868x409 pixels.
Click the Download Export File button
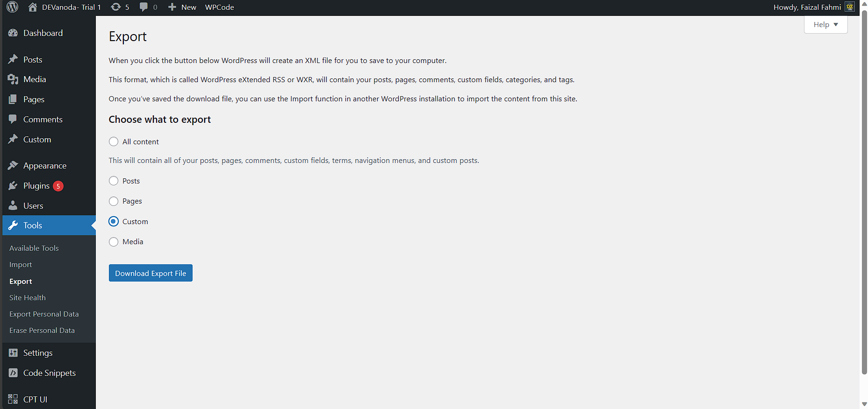(x=151, y=273)
